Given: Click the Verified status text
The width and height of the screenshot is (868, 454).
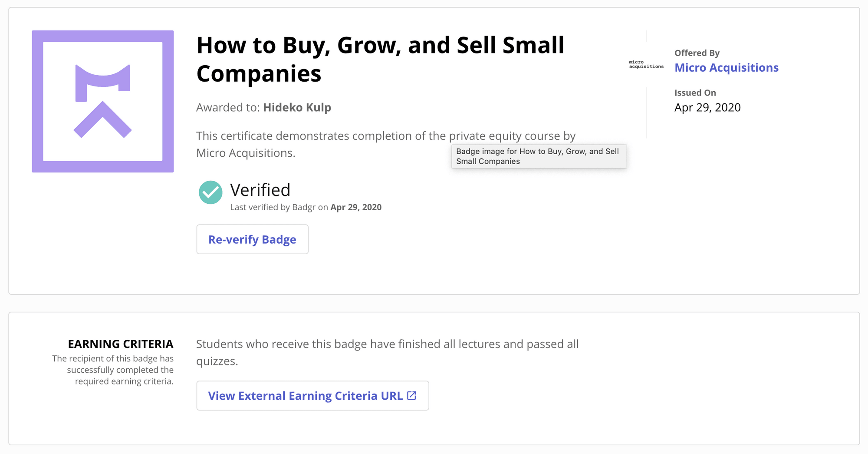Looking at the screenshot, I should tap(260, 190).
